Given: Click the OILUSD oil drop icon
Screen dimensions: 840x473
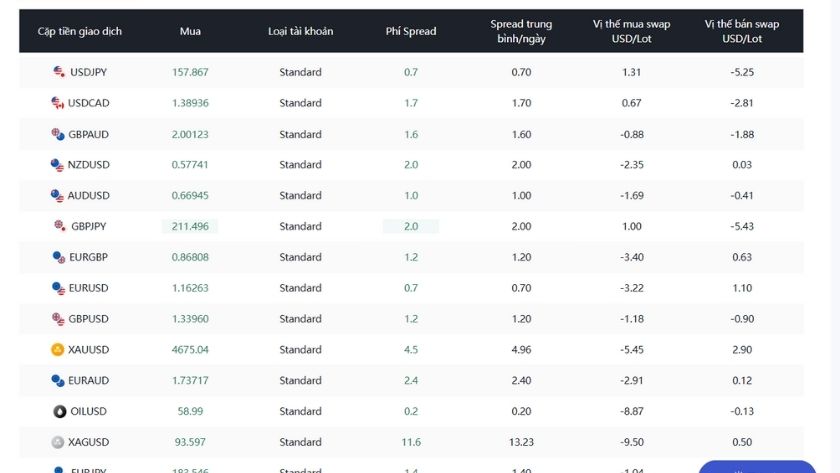Looking at the screenshot, I should point(59,411).
